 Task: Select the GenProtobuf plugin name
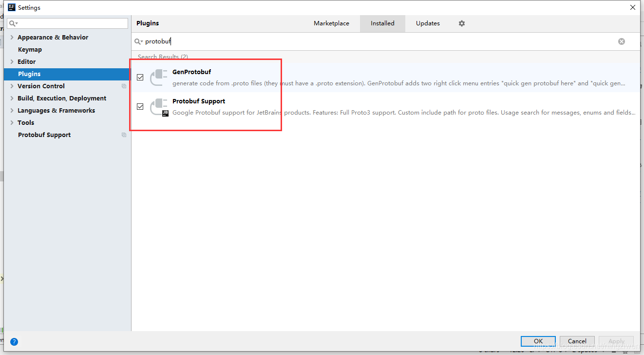point(191,72)
